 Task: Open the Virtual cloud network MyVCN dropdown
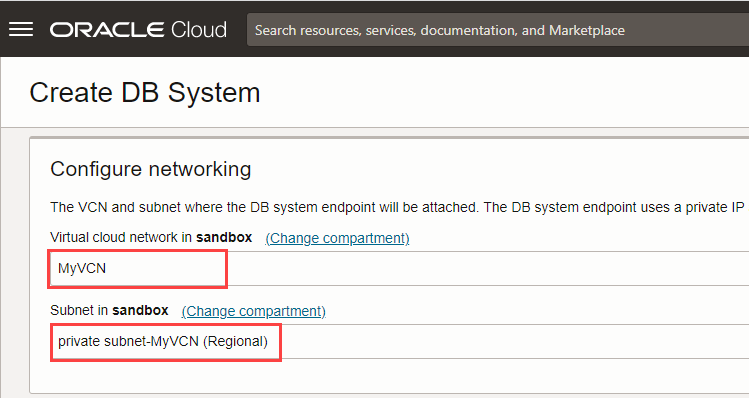(399, 269)
